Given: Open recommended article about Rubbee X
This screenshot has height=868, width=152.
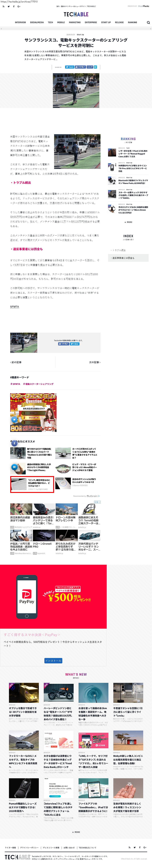Looking at the screenshot, I should point(31,453).
